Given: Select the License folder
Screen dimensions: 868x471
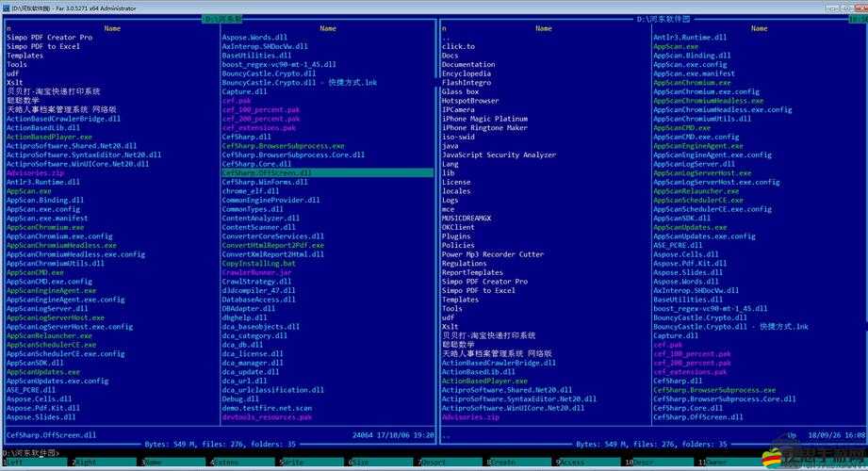Looking at the screenshot, I should pyautogui.click(x=456, y=182).
